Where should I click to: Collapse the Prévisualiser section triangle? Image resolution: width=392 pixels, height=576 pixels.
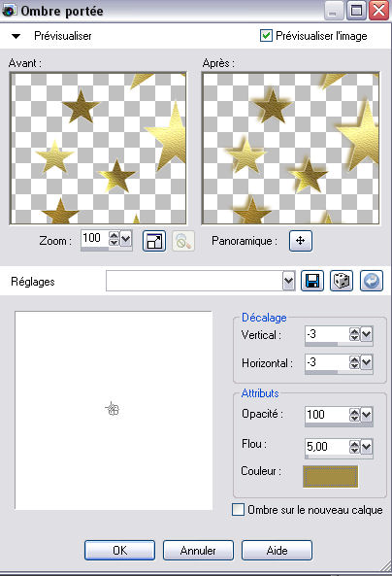[16, 36]
